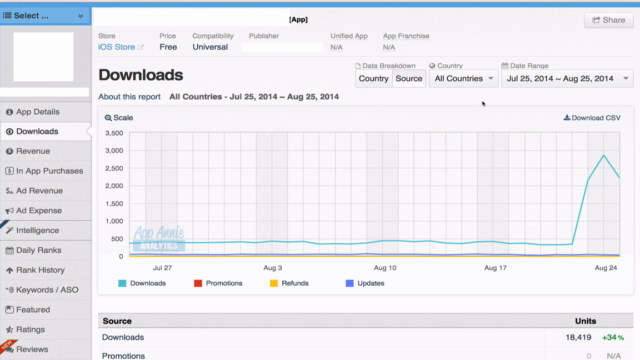Click external link icon next to iOS Store

click(x=140, y=47)
